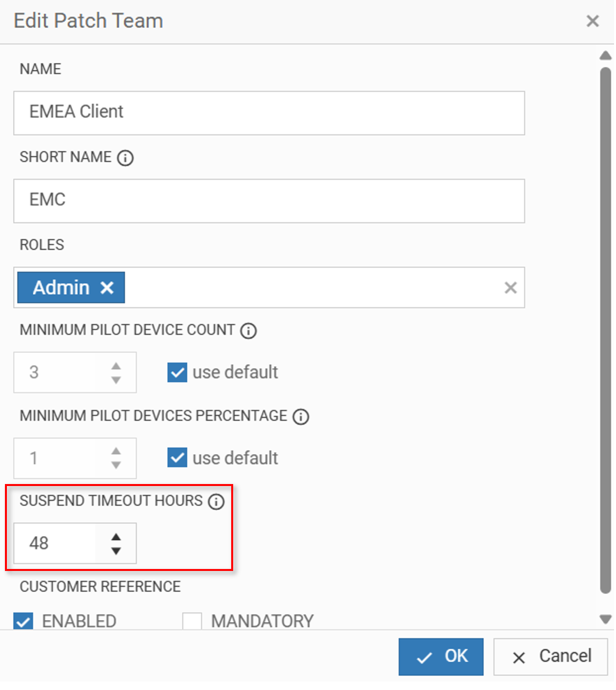616x690 pixels.
Task: Click the minimum pilot devices percentage field
Action: tap(75, 458)
